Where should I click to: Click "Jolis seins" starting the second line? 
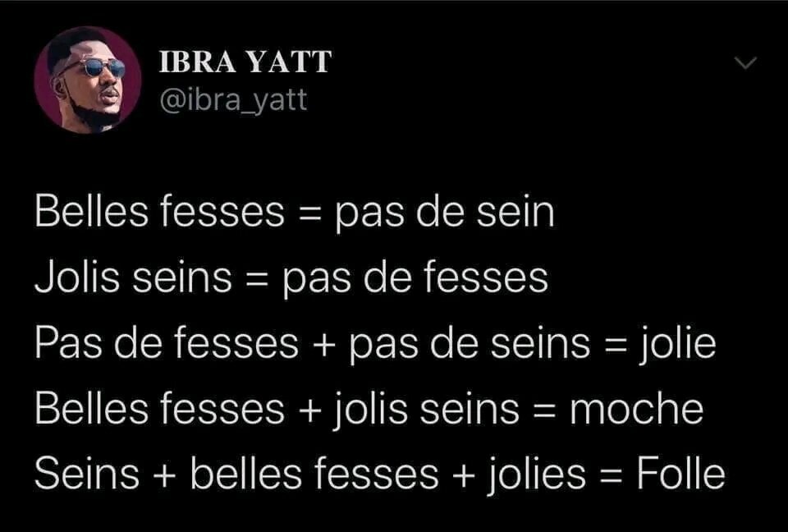coord(133,278)
